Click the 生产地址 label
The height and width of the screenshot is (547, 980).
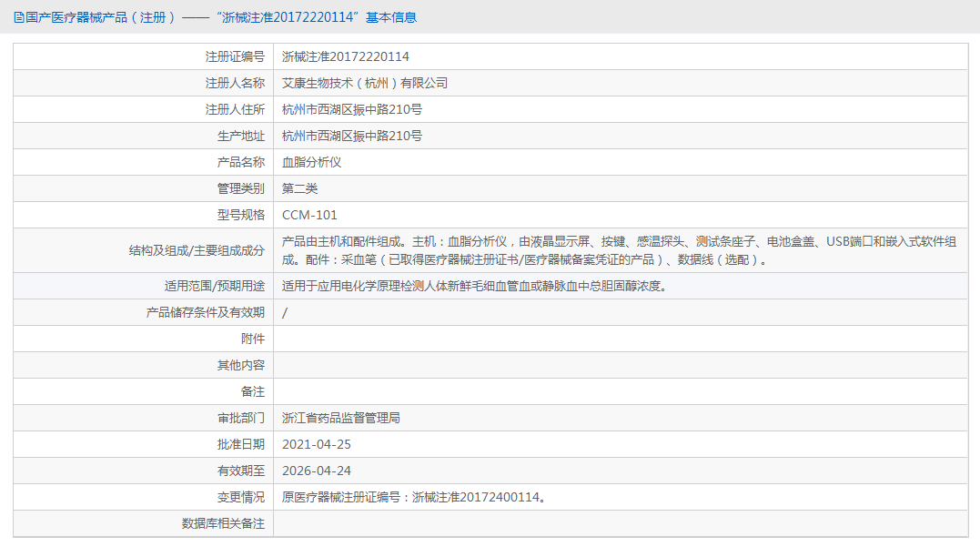tap(241, 136)
